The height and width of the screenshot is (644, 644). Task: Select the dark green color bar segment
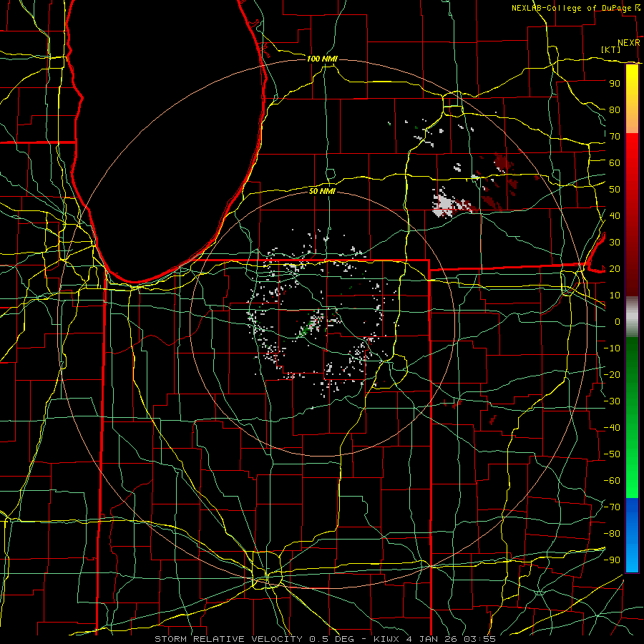[x=632, y=356]
